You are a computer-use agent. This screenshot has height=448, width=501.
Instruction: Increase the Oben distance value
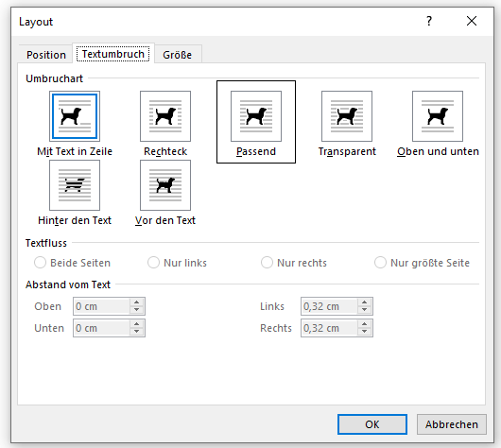tap(137, 302)
